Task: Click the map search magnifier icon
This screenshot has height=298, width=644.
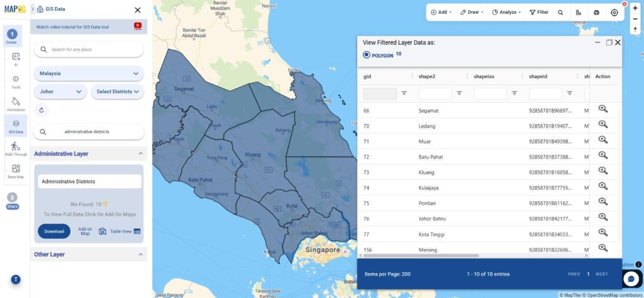Action: click(560, 13)
